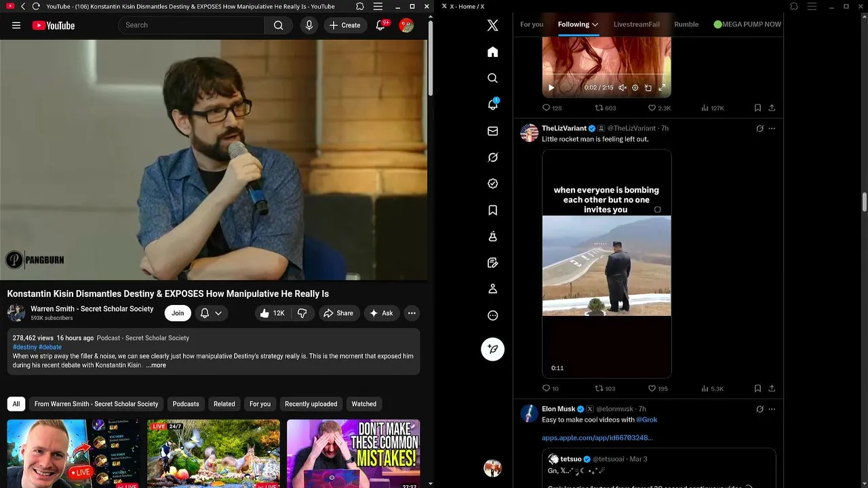Share TheLizVariant's post
Screen dimensions: 868x488
(772, 388)
